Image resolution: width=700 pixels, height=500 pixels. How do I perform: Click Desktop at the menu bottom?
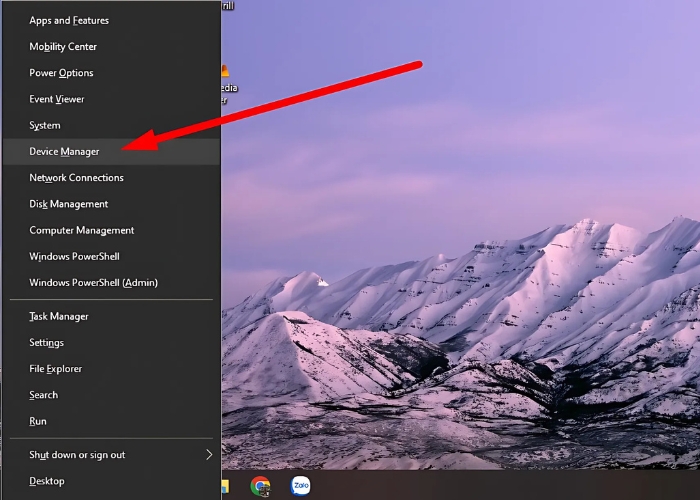pos(47,481)
